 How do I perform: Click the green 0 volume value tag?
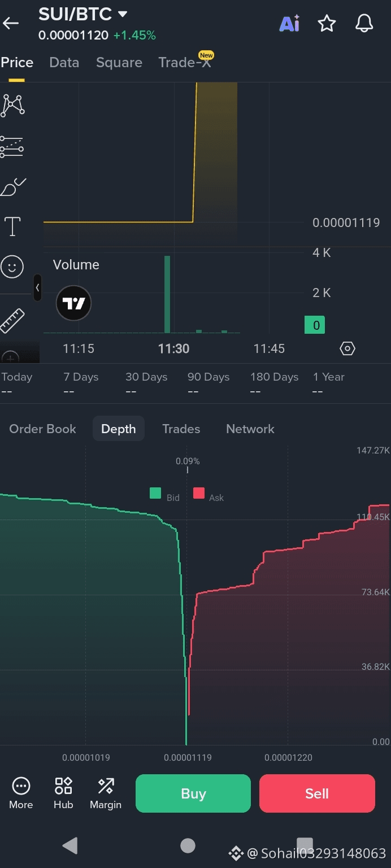coord(315,325)
